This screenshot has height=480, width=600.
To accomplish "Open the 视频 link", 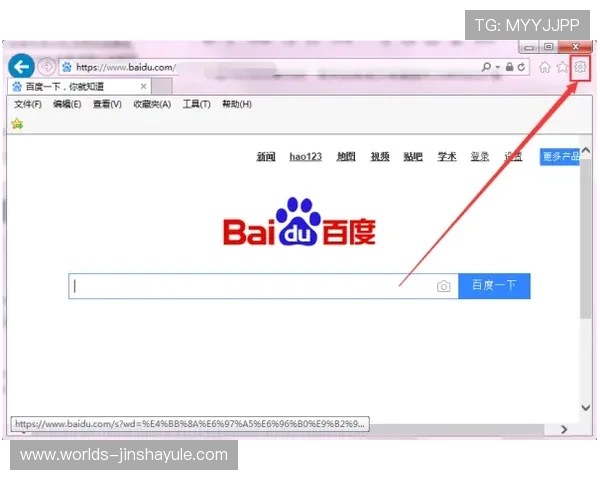I will point(380,157).
